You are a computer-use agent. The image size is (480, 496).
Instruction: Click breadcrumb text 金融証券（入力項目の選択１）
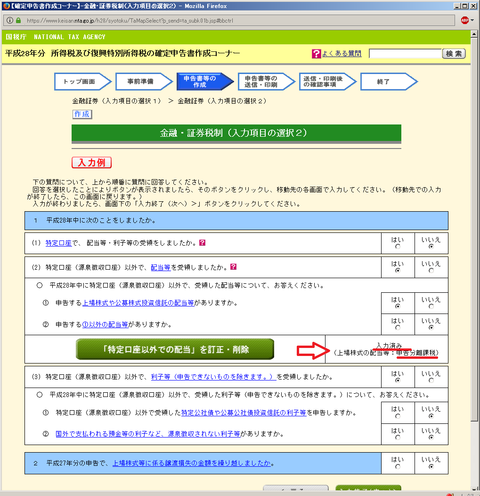pos(117,101)
